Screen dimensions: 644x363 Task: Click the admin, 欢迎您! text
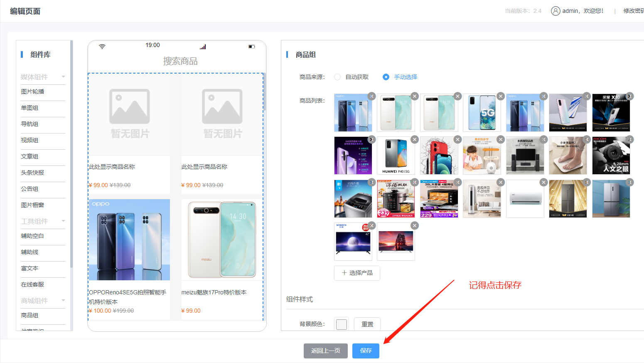[583, 11]
